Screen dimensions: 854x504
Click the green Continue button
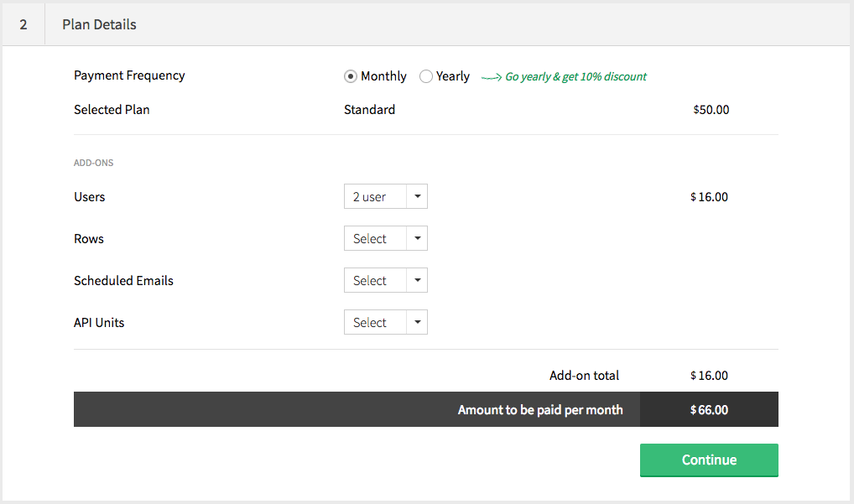pyautogui.click(x=709, y=460)
